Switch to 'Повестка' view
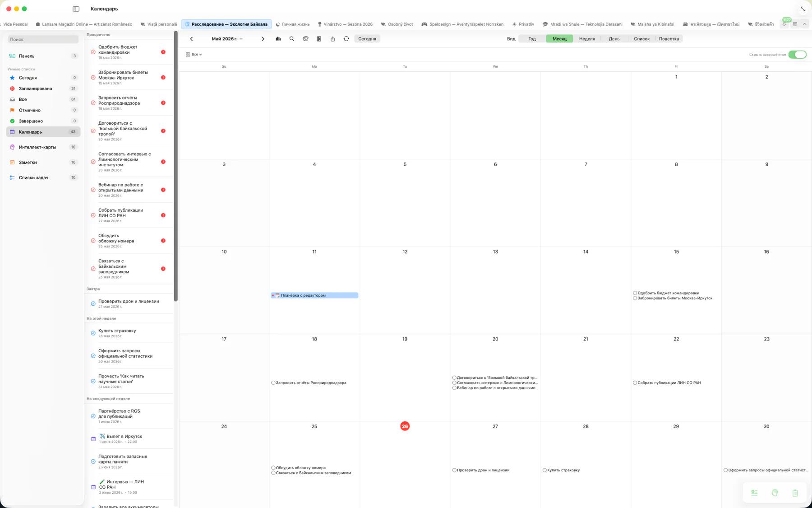The width and height of the screenshot is (812, 508). 669,39
